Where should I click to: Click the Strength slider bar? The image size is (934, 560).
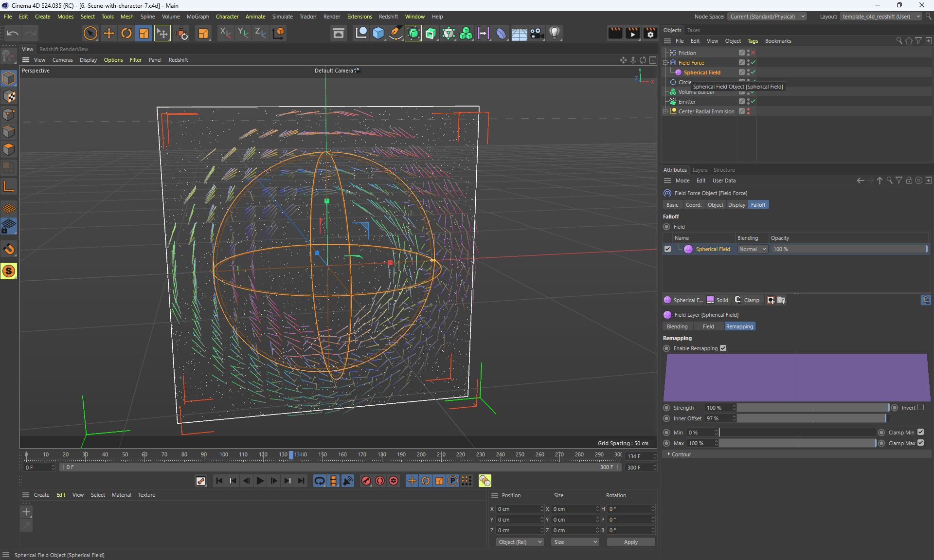click(812, 408)
